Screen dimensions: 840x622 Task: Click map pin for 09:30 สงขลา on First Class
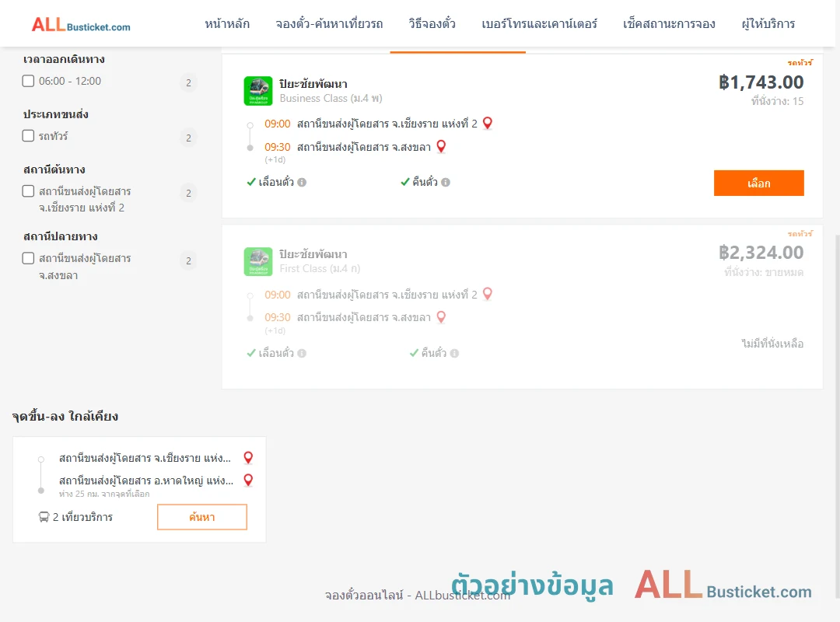[442, 317]
